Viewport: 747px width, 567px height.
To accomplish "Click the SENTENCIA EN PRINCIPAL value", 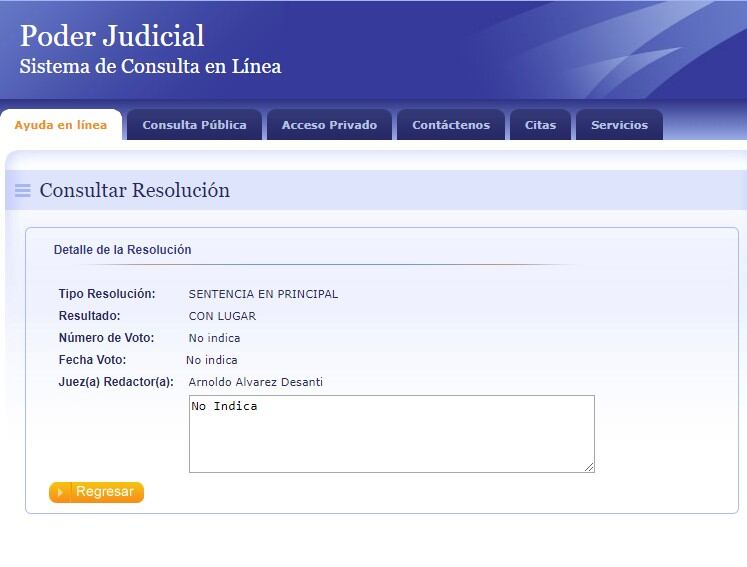I will point(263,294).
